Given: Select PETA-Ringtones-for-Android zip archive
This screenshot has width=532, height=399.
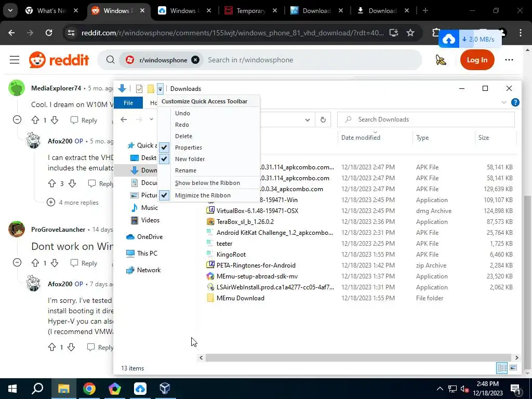Looking at the screenshot, I should click(x=256, y=265).
